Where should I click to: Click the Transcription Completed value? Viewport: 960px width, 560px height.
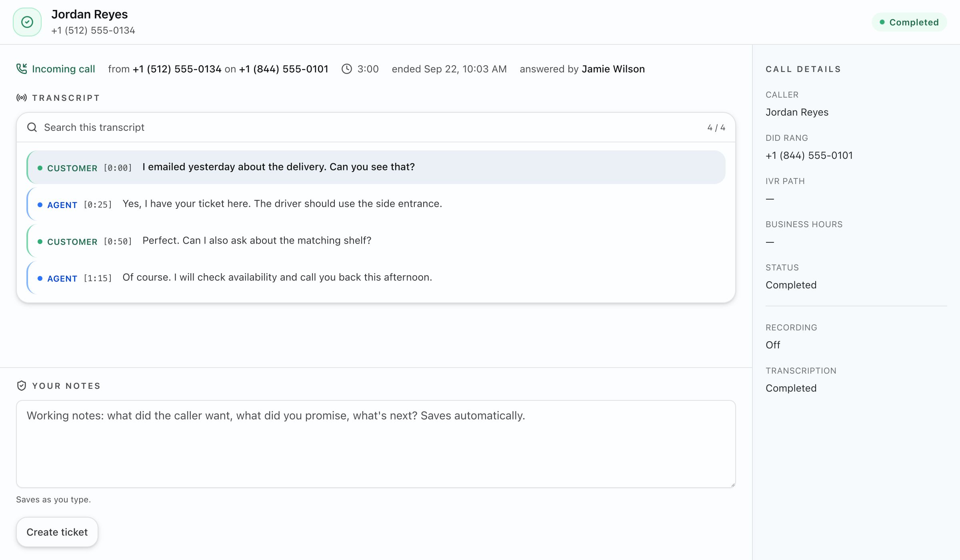tap(791, 388)
